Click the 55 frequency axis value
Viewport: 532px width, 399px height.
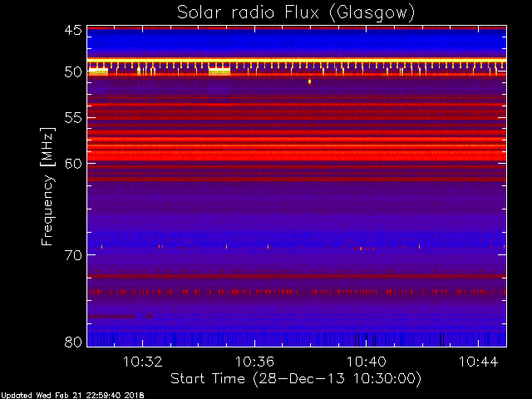(x=73, y=118)
